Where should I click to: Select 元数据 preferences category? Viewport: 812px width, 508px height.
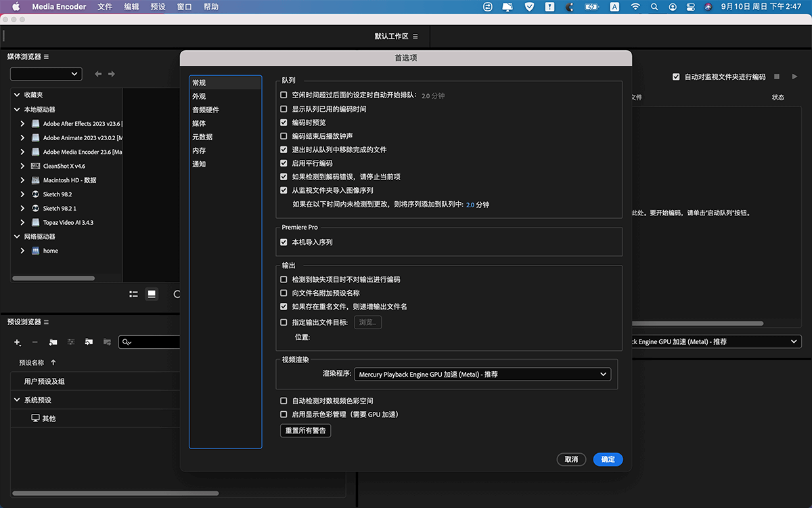[x=225, y=137]
